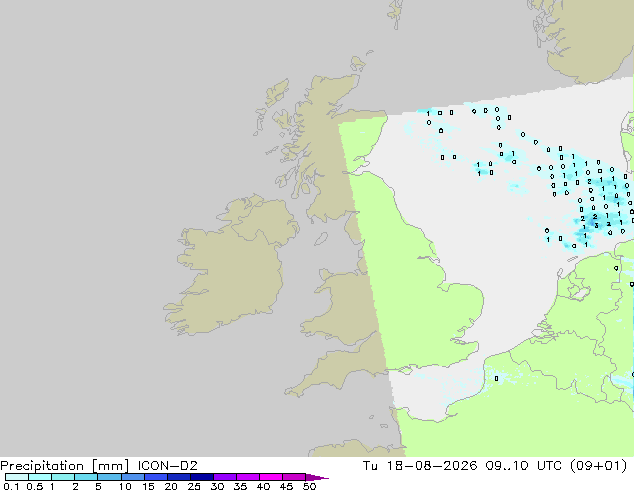The width and height of the screenshot is (634, 490).
Task: Click the forecast date '18-08-2026' text
Action: click(431, 466)
